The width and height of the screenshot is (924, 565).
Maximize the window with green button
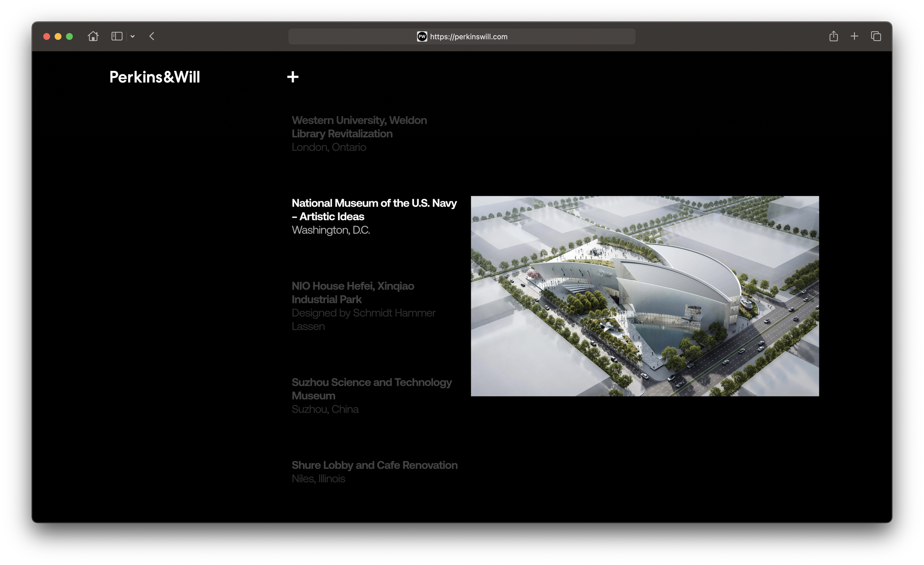69,36
